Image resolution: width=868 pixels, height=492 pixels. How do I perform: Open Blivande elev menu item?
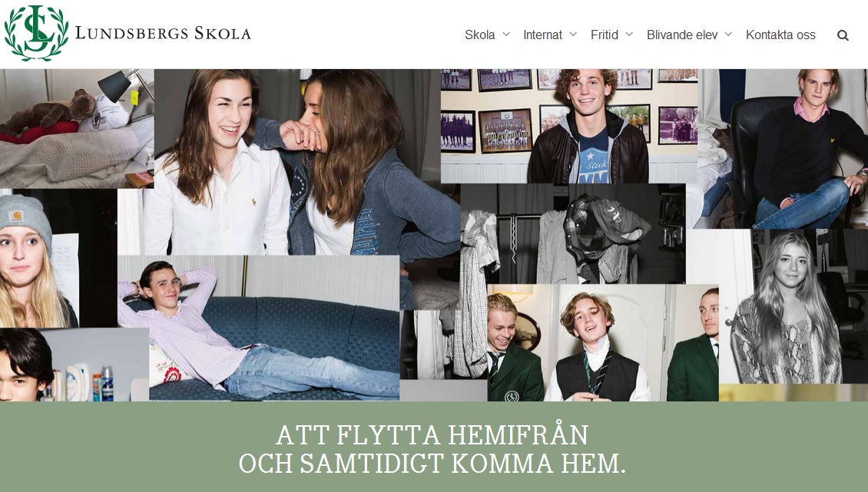click(x=682, y=35)
